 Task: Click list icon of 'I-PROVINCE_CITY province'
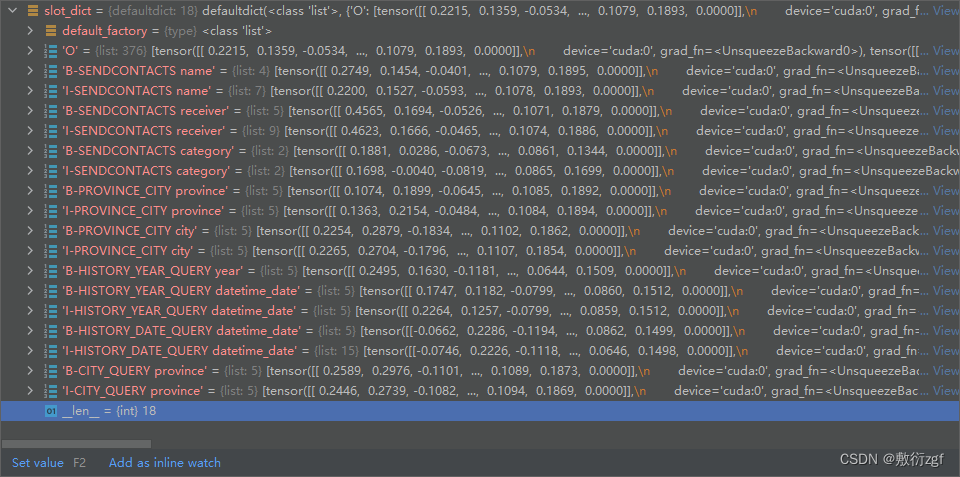51,211
